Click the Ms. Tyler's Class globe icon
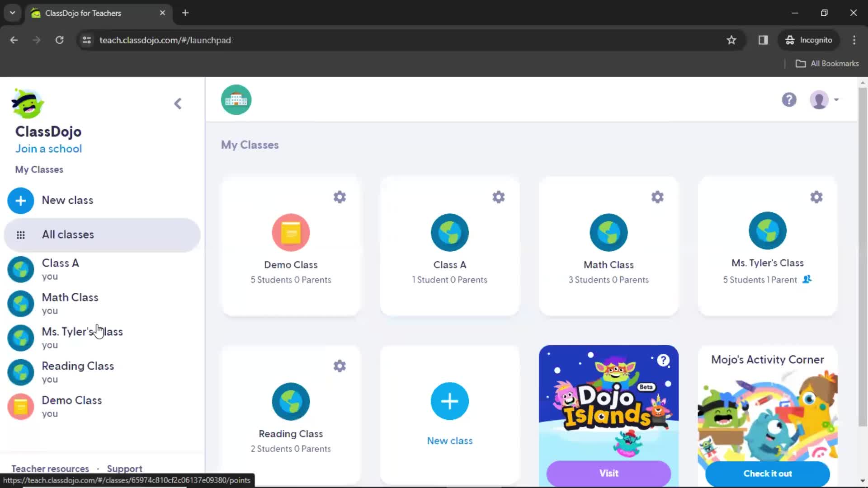The height and width of the screenshot is (488, 868). tap(767, 231)
